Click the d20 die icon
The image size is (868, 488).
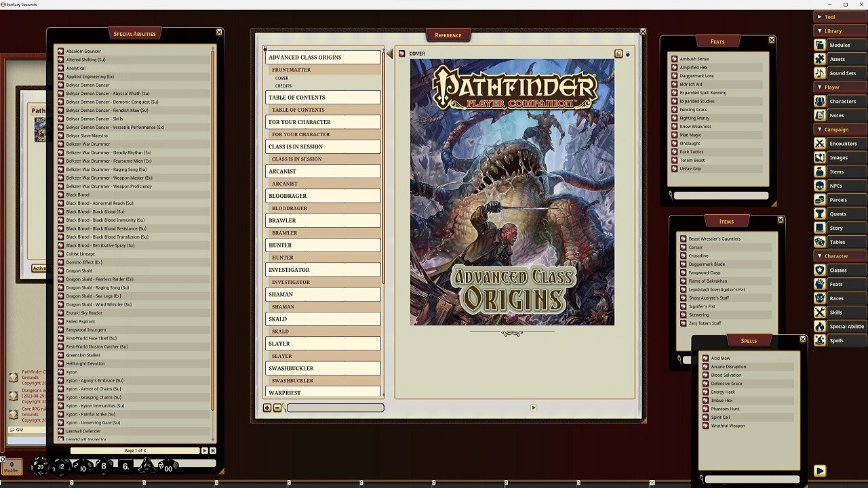(x=40, y=466)
